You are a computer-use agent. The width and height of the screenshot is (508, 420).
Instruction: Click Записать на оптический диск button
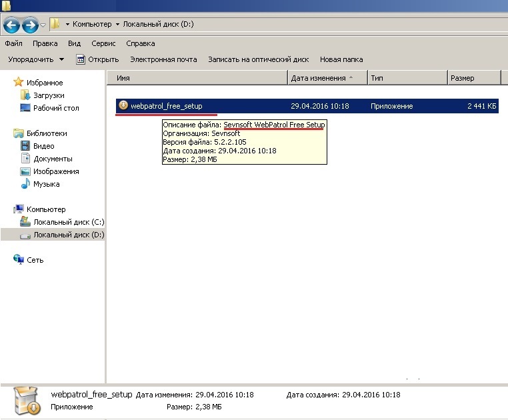tap(258, 59)
